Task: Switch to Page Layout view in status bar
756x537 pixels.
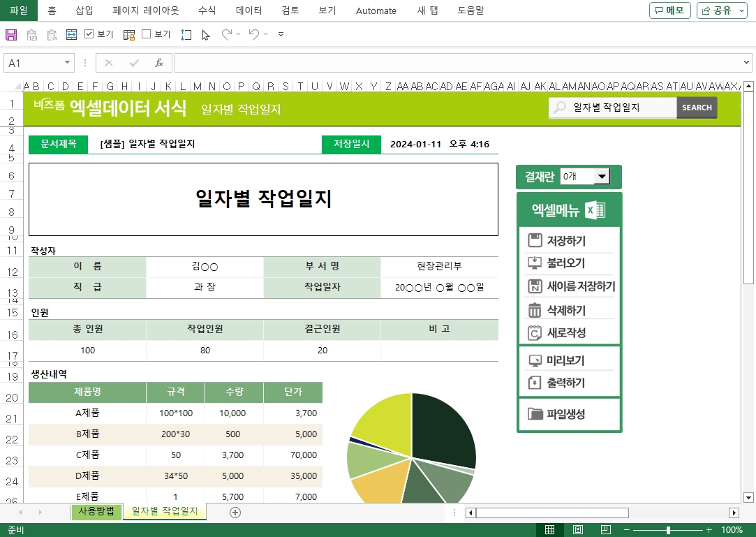Action: click(x=578, y=530)
